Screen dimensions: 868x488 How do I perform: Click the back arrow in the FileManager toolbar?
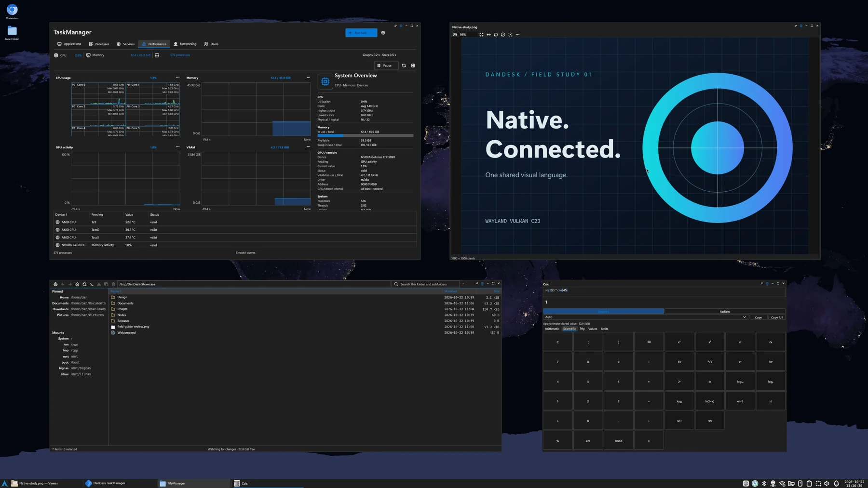click(x=63, y=284)
